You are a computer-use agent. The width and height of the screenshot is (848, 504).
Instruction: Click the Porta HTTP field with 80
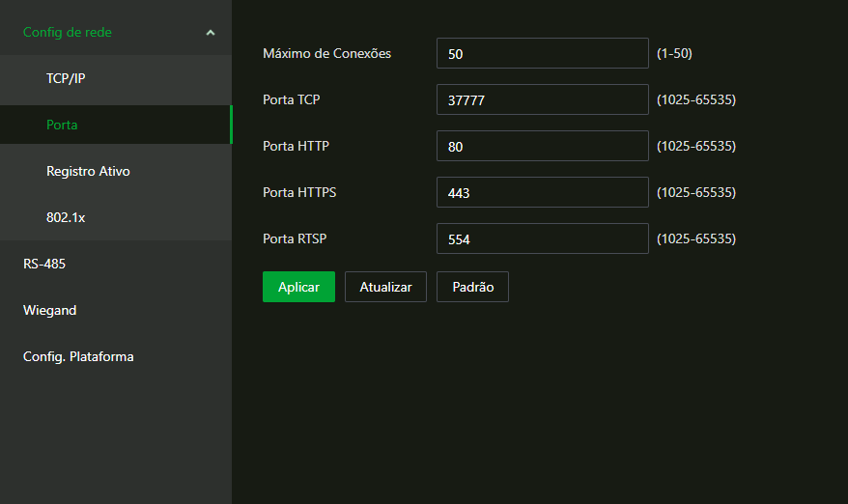click(543, 146)
